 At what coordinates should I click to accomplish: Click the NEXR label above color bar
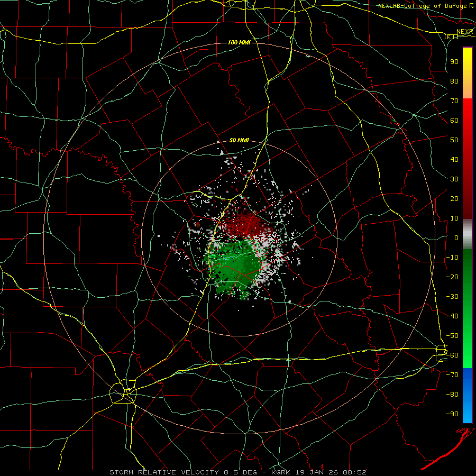click(464, 32)
